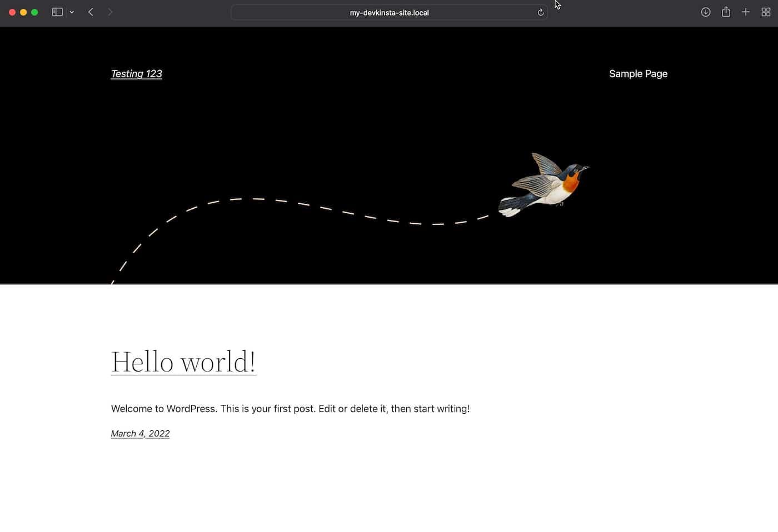Viewport: 778px width, 532px height.
Task: Go forward to the next page
Action: pyautogui.click(x=110, y=12)
